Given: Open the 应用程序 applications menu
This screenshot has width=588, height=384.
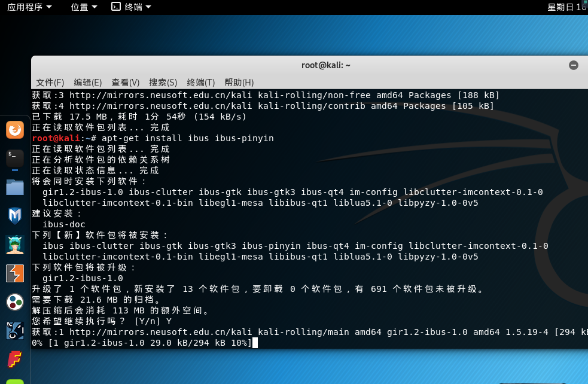Looking at the screenshot, I should click(x=29, y=7).
